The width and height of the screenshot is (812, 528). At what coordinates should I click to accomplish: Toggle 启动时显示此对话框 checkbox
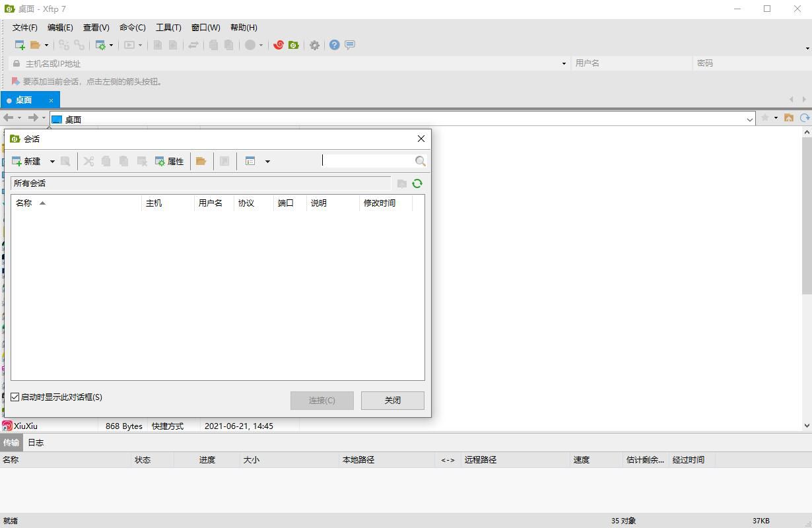(x=15, y=397)
